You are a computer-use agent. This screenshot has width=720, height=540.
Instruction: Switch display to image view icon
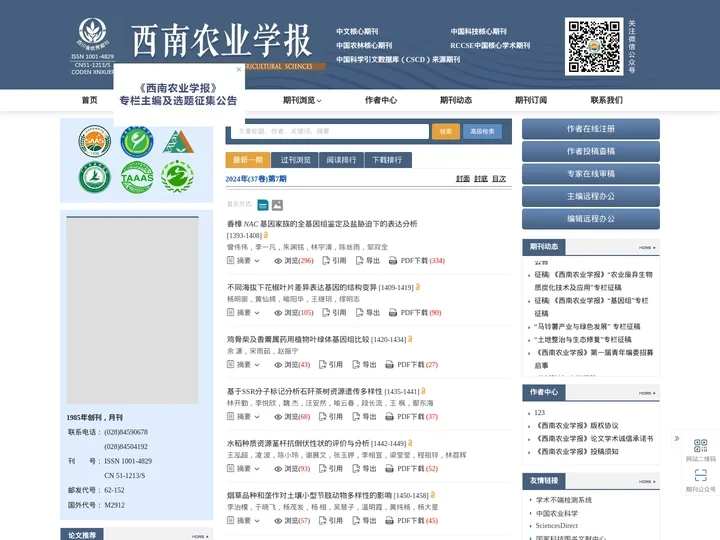tap(277, 205)
